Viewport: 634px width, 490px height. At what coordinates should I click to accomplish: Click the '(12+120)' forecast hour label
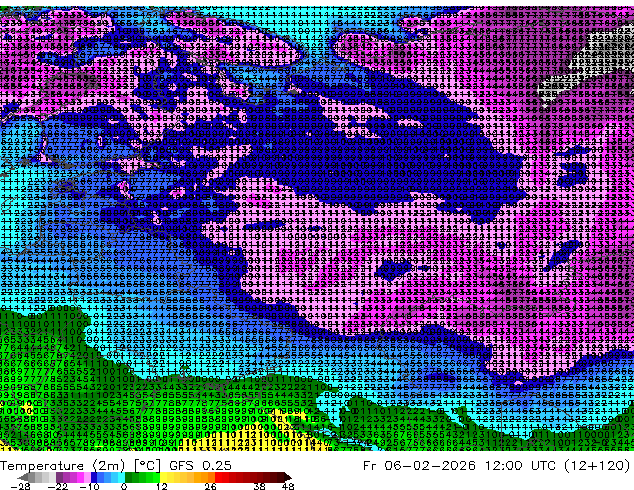point(598,466)
